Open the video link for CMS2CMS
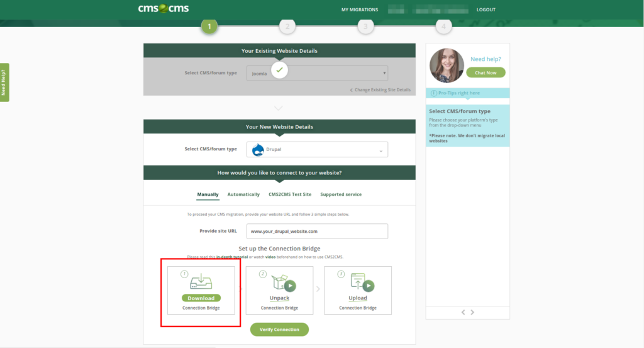 click(270, 257)
